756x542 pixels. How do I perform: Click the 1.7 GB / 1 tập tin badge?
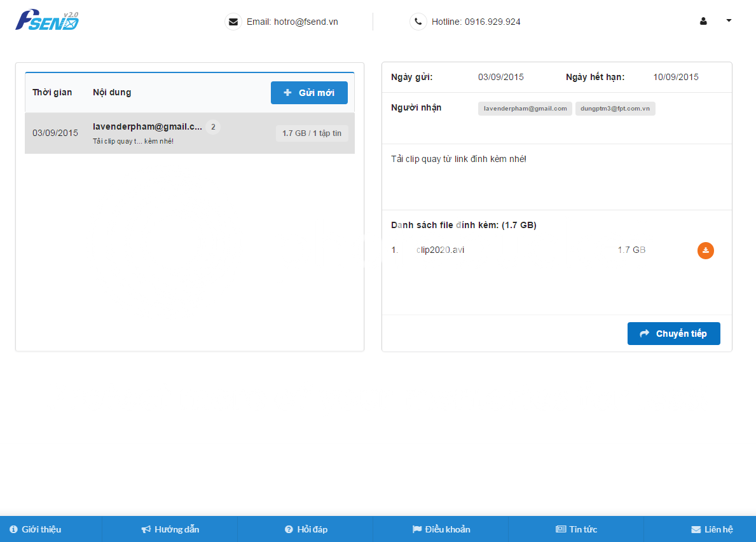coord(312,133)
